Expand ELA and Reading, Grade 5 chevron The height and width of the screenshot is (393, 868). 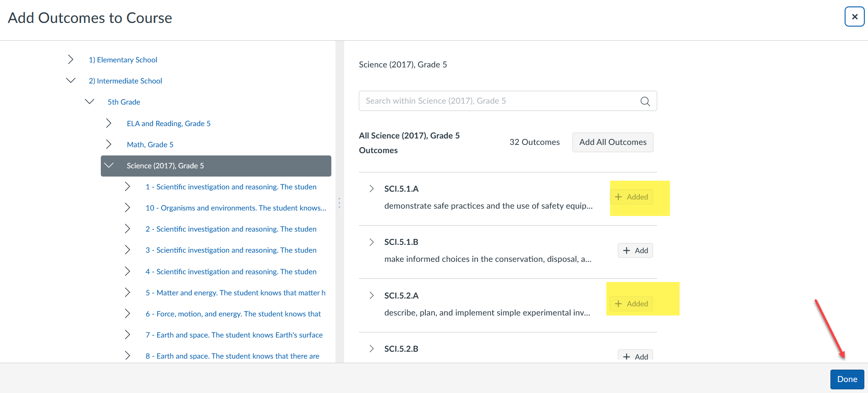[x=109, y=123]
